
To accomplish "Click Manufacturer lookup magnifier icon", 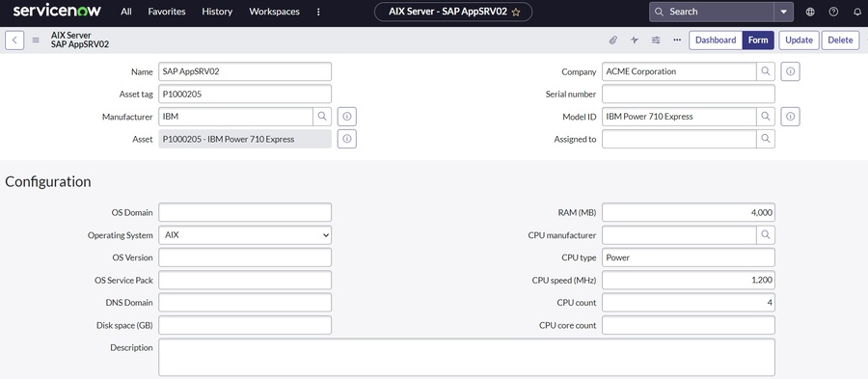I will pos(322,117).
